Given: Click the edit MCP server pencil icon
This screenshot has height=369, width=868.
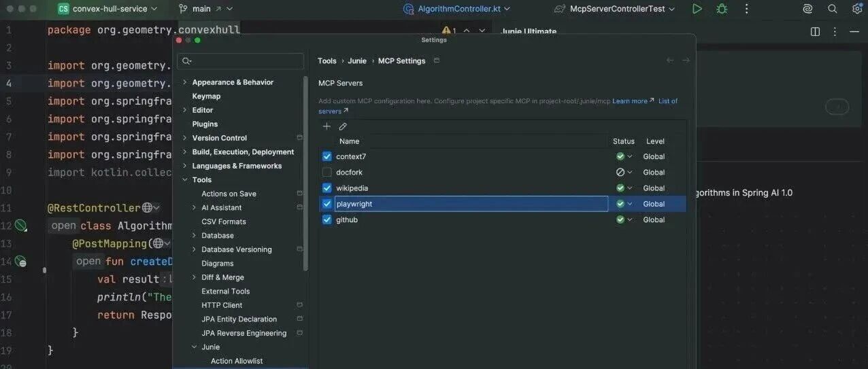Looking at the screenshot, I should [x=343, y=126].
